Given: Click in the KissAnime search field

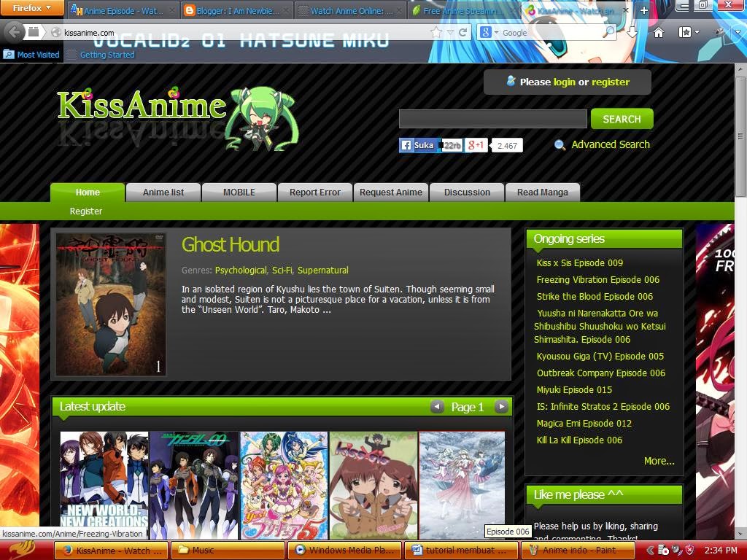Looking at the screenshot, I should (x=492, y=119).
